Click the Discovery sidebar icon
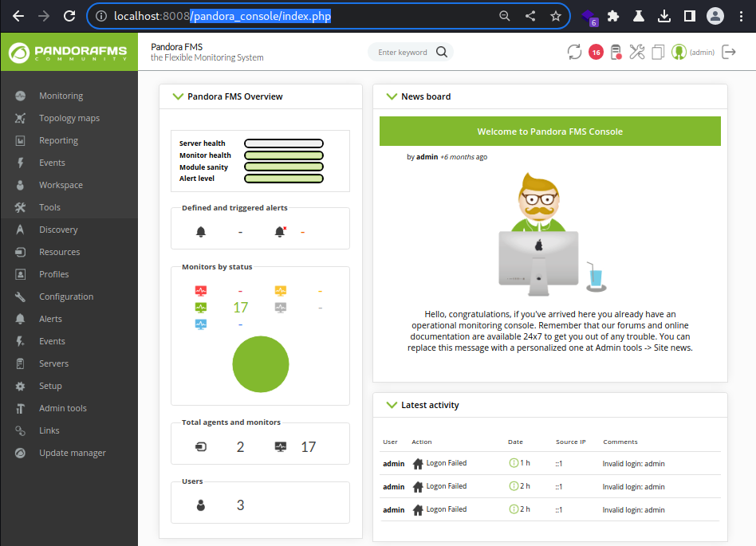Screen dimensions: 756x546 [x=20, y=230]
